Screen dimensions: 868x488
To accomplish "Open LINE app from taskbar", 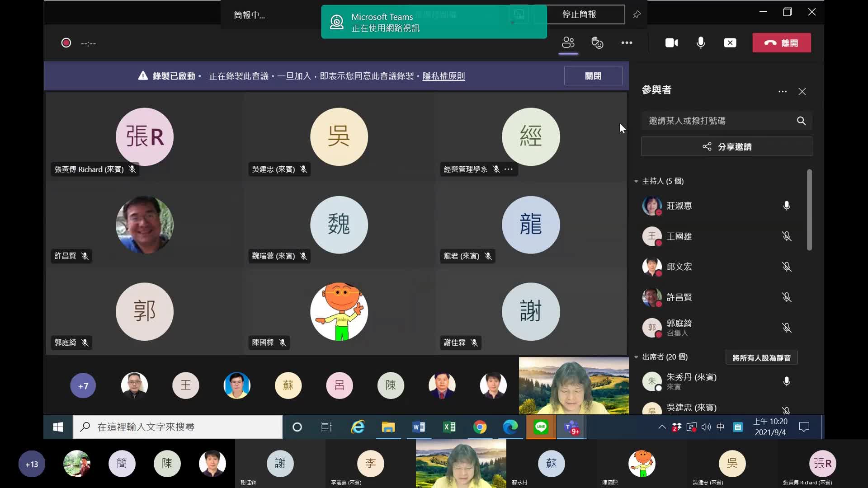I will coord(541,427).
